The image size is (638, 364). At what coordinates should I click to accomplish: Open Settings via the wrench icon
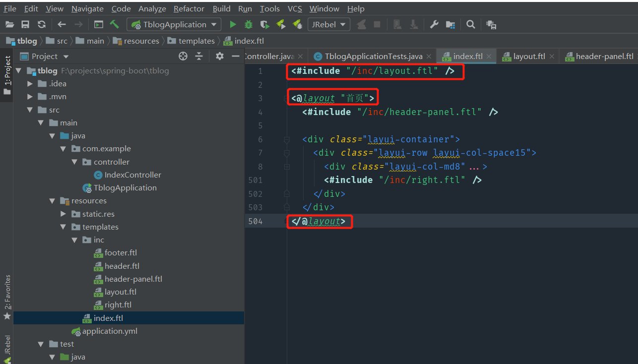(434, 24)
